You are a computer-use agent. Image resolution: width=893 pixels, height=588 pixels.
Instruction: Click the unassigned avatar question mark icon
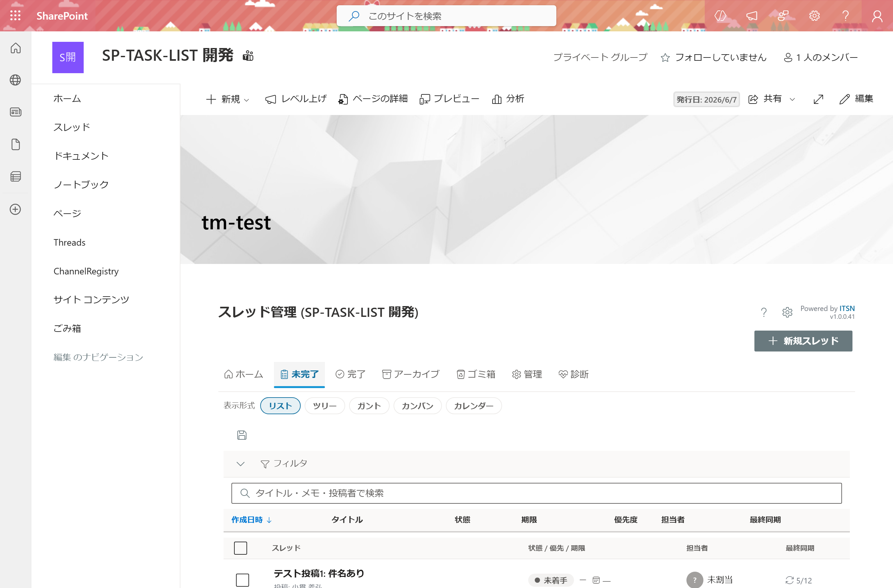pyautogui.click(x=695, y=580)
